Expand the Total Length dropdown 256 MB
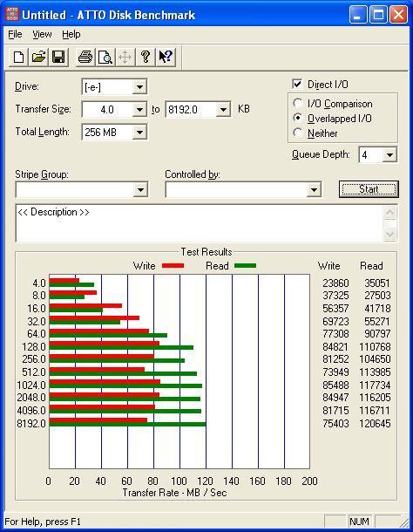Image resolution: width=413 pixels, height=532 pixels. [x=139, y=133]
